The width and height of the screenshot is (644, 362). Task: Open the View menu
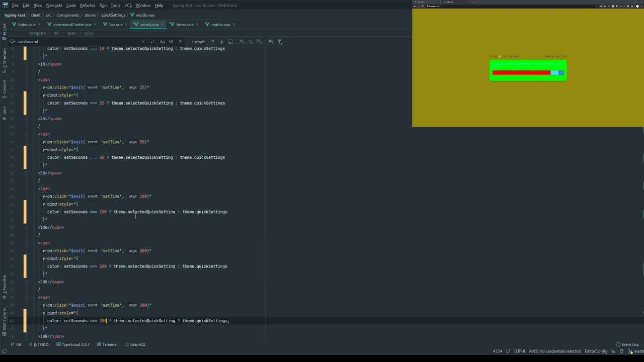38,6
